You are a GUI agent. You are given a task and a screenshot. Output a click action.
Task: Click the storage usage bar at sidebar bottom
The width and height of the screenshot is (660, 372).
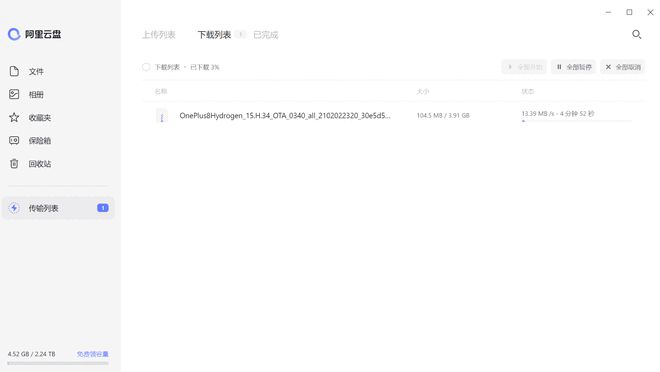pyautogui.click(x=58, y=363)
